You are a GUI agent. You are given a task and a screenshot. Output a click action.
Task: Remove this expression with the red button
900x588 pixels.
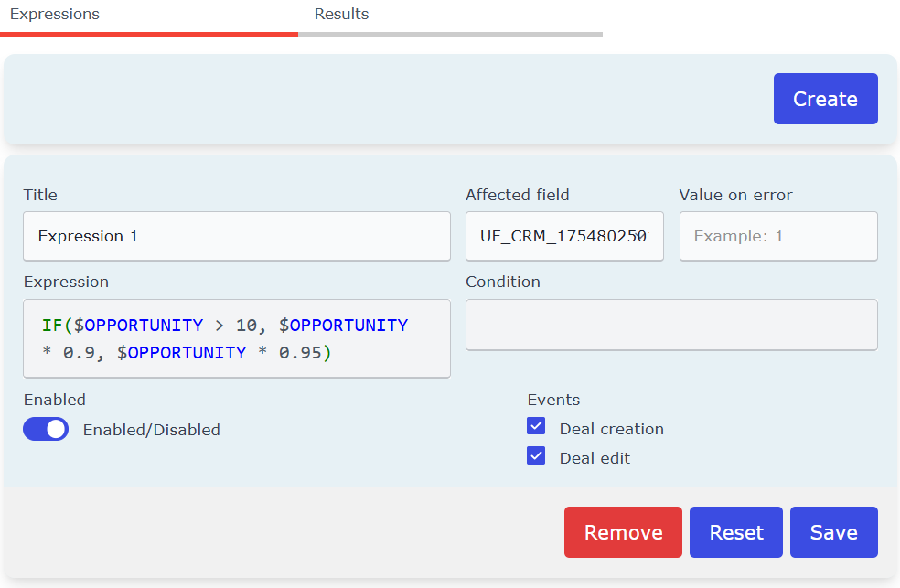[623, 532]
